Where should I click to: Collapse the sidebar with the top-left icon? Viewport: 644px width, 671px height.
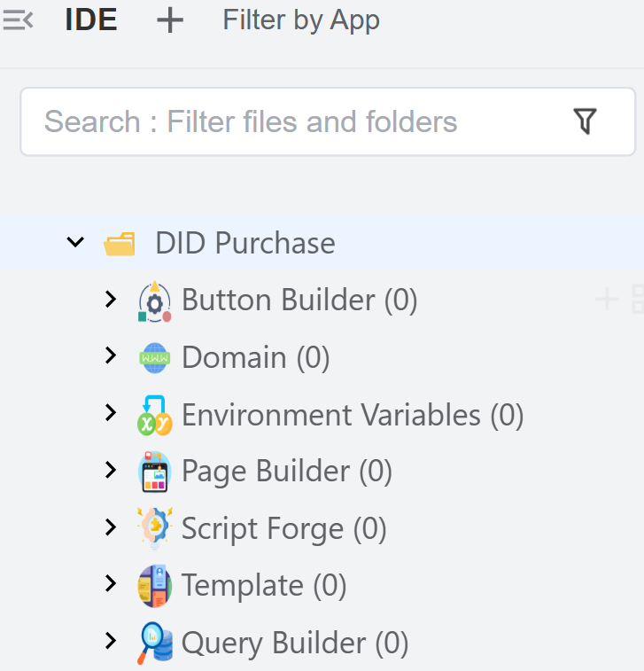pos(18,20)
